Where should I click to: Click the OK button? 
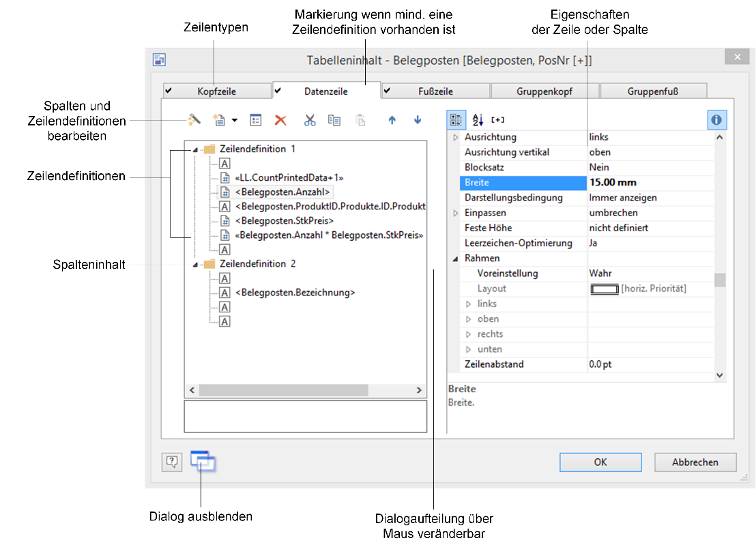point(600,462)
